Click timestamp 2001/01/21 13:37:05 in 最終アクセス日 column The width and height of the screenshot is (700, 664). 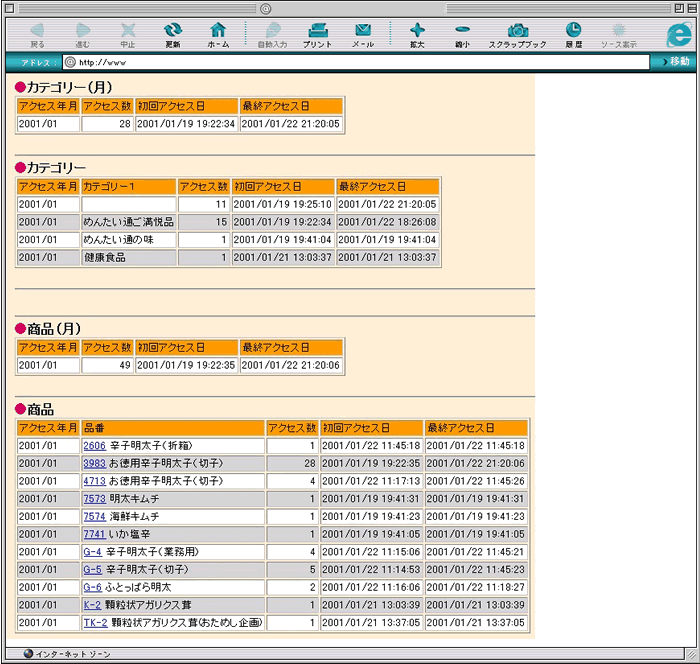coord(476,622)
